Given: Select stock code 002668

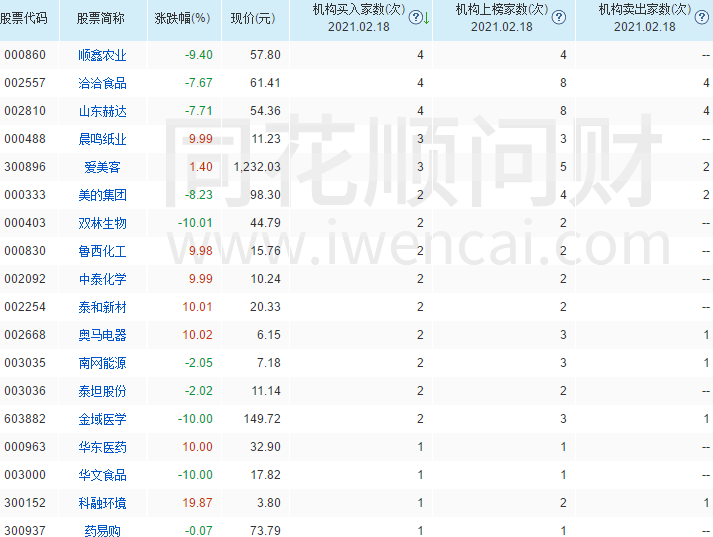Looking at the screenshot, I should (25, 335).
